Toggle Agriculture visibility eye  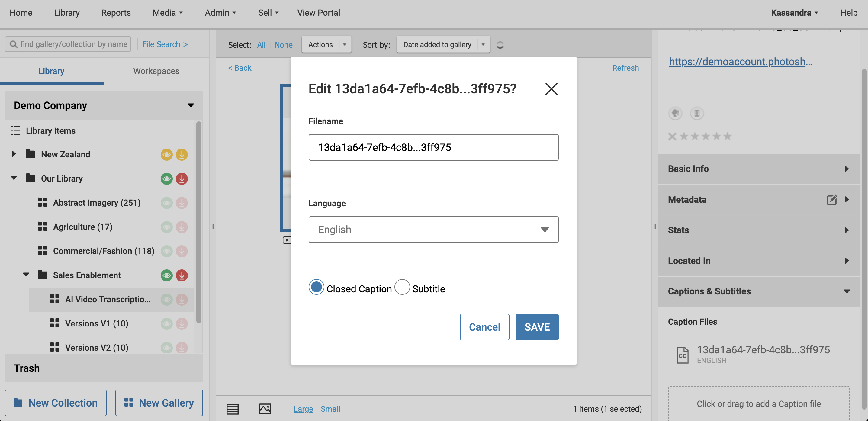(166, 227)
